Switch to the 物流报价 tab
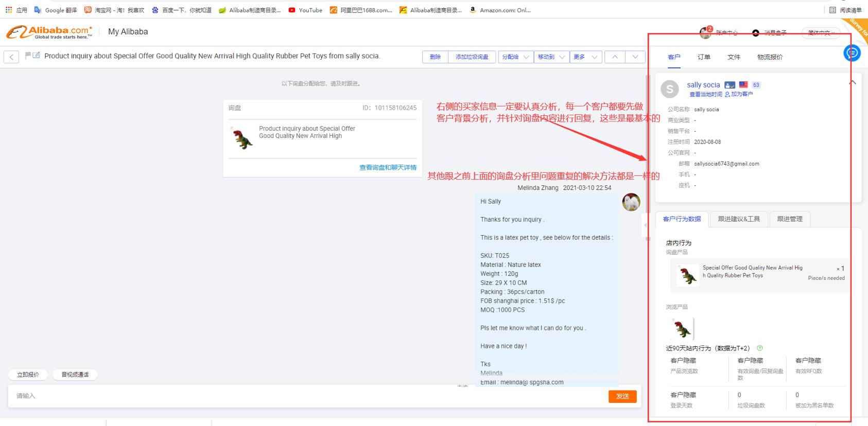The image size is (868, 426). 770,57
